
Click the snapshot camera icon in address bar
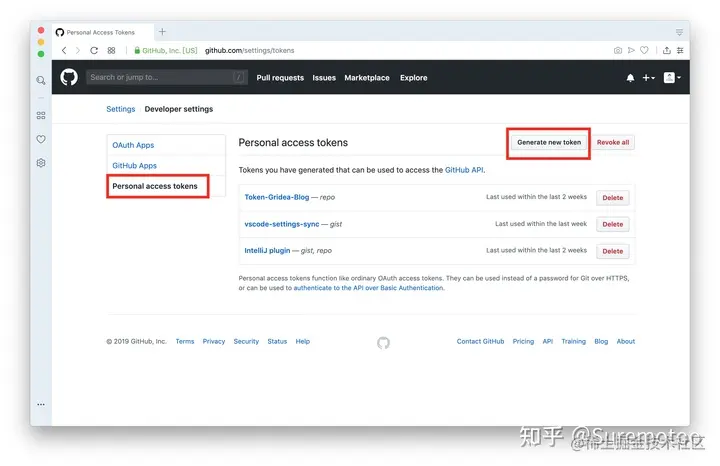[618, 51]
